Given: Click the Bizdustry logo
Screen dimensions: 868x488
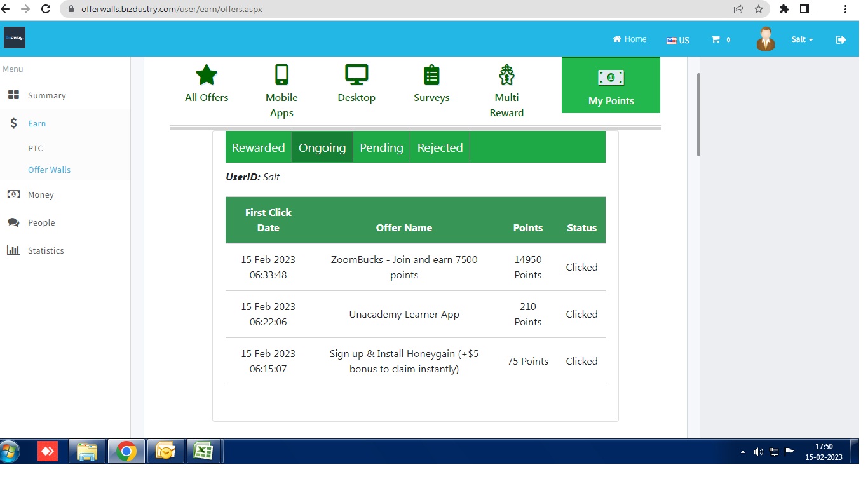Looking at the screenshot, I should [x=15, y=37].
